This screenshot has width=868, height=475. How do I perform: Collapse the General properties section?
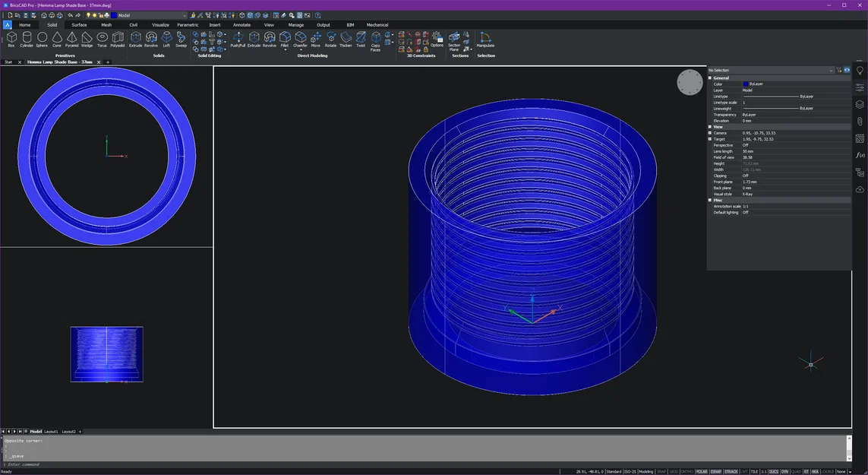710,78
